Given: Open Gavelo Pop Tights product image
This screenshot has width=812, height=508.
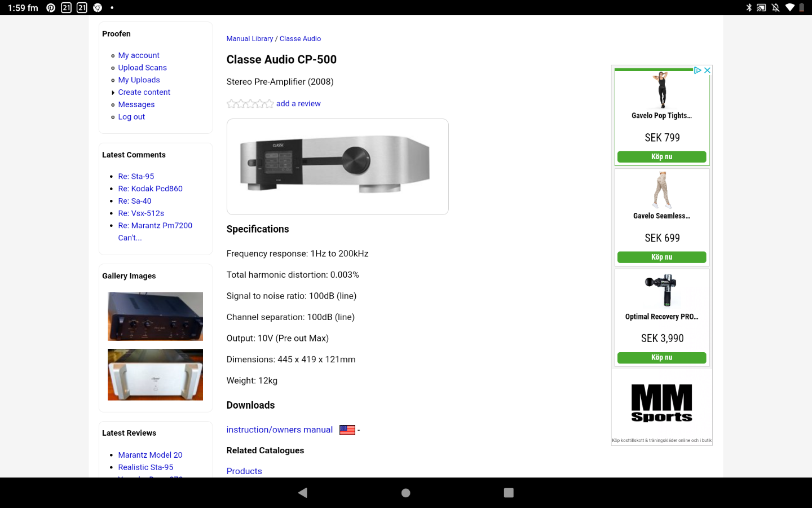Looking at the screenshot, I should (661, 90).
